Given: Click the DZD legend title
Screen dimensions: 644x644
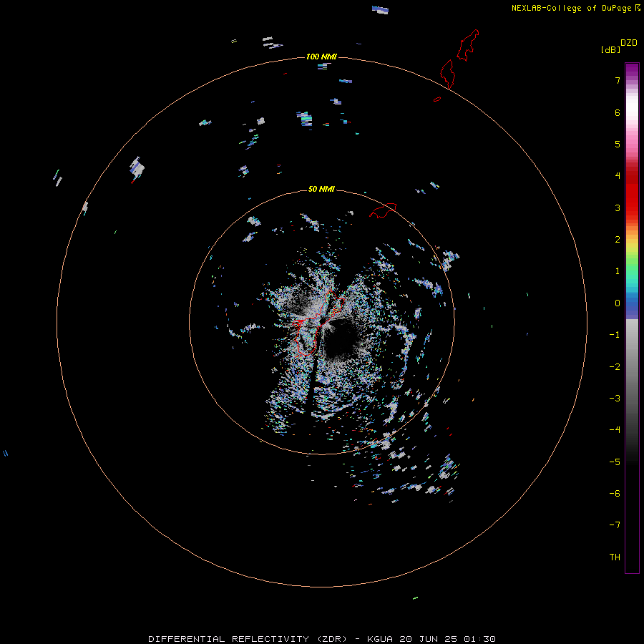Looking at the screenshot, I should pyautogui.click(x=629, y=43).
